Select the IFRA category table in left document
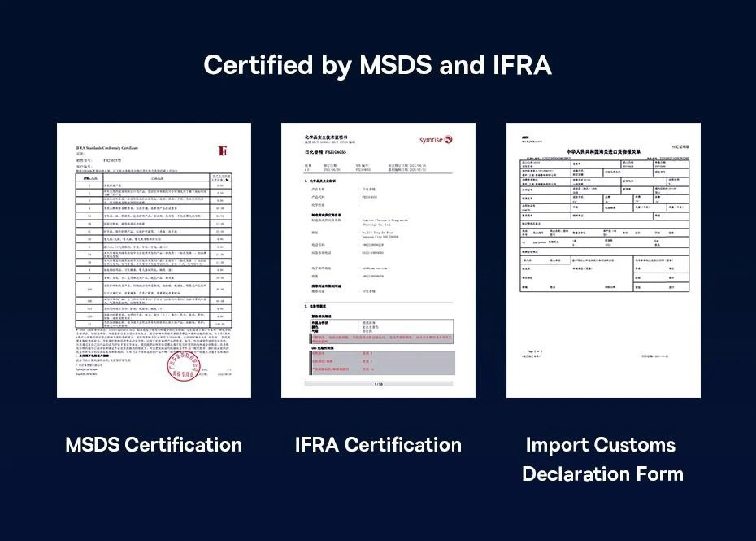The height and width of the screenshot is (541, 756). 154,251
